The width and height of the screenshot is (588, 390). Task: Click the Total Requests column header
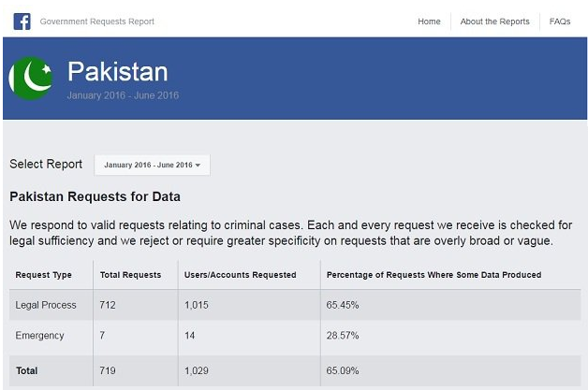pos(130,275)
